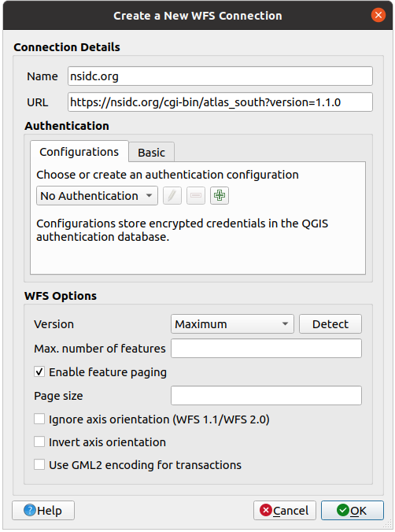The width and height of the screenshot is (395, 532).
Task: Check Invert axis orientation option
Action: pyautogui.click(x=39, y=442)
